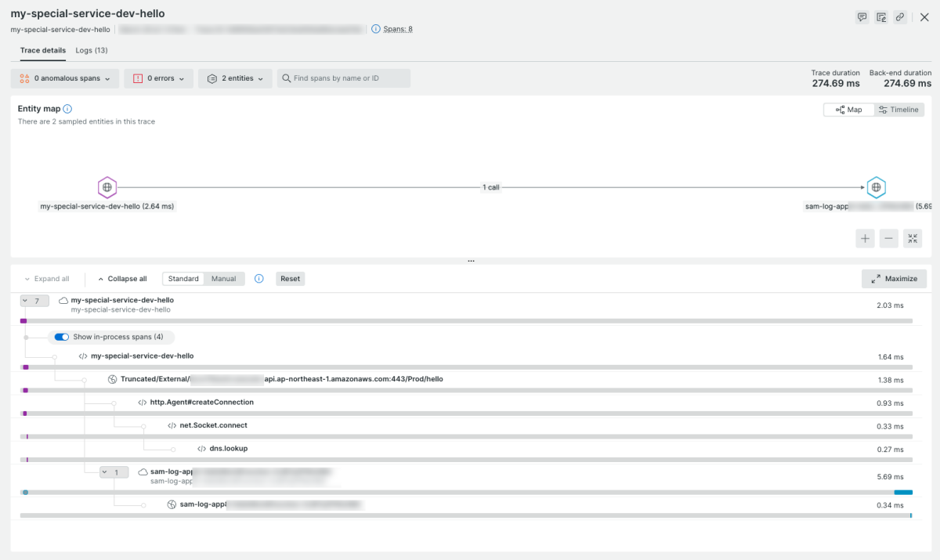Switch entity view to Timeline

click(898, 110)
